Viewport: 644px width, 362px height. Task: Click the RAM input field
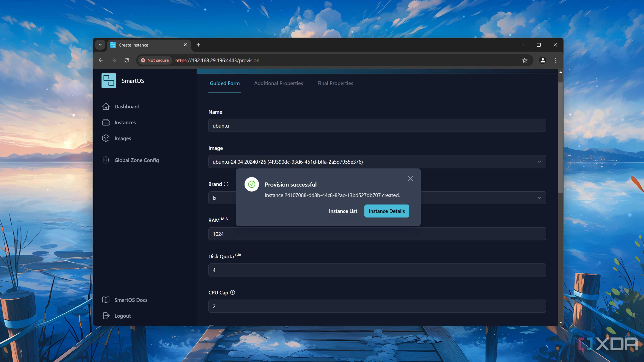point(377,234)
